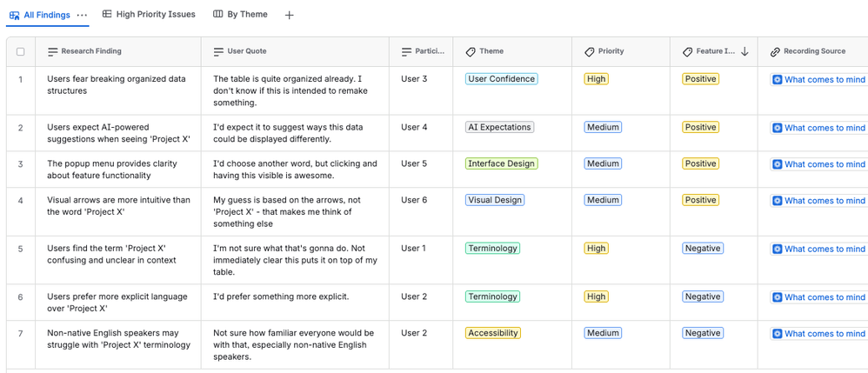The image size is (868, 373).
Task: Click the High priority tag in row 6
Action: pyautogui.click(x=596, y=296)
